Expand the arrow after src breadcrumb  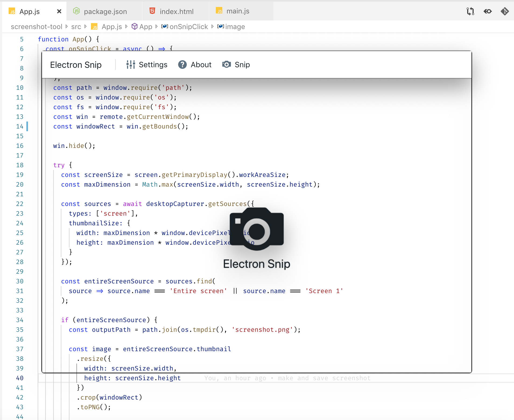(x=86, y=27)
